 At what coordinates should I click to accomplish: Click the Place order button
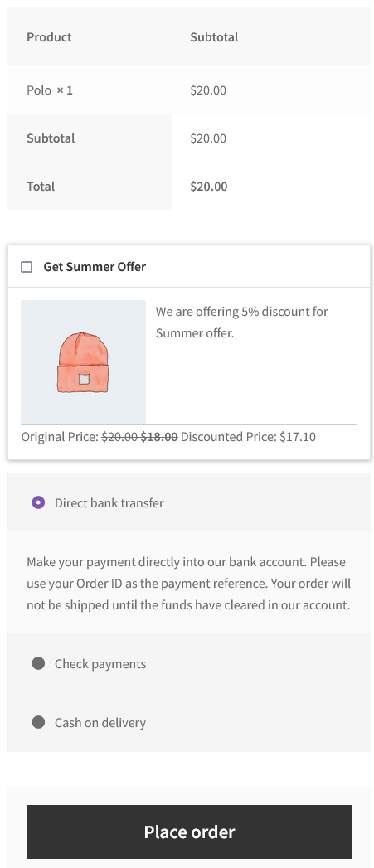tap(190, 832)
